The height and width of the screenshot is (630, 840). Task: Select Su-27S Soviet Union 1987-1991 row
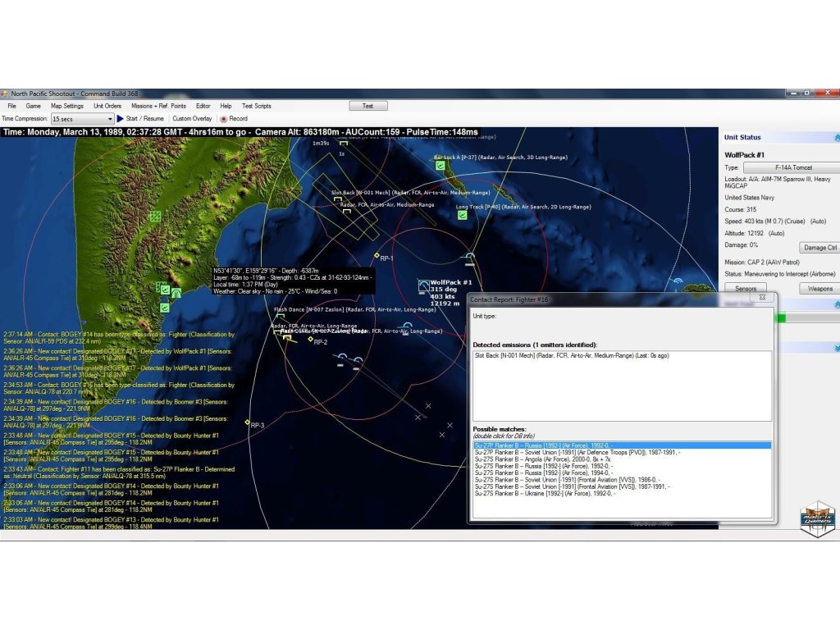point(622,486)
